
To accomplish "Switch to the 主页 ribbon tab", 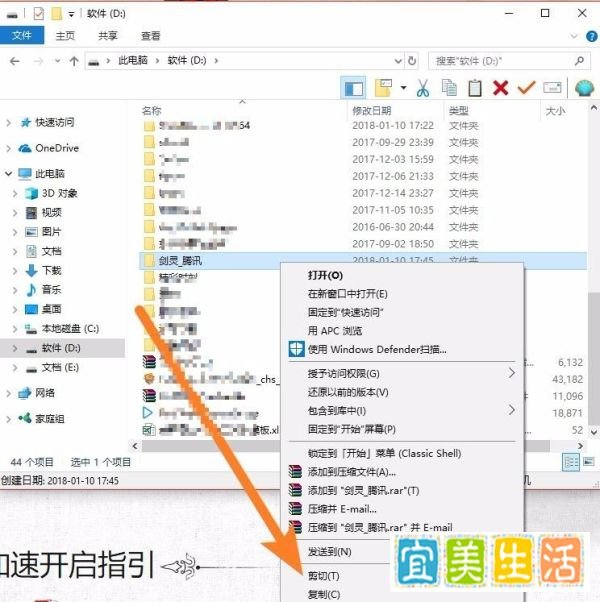I will [x=65, y=36].
